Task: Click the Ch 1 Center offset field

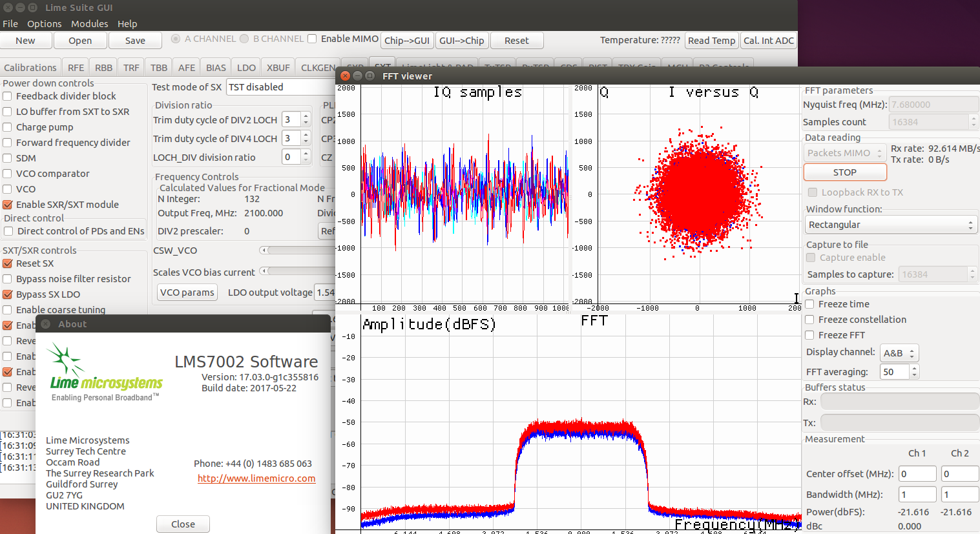Action: pos(917,474)
